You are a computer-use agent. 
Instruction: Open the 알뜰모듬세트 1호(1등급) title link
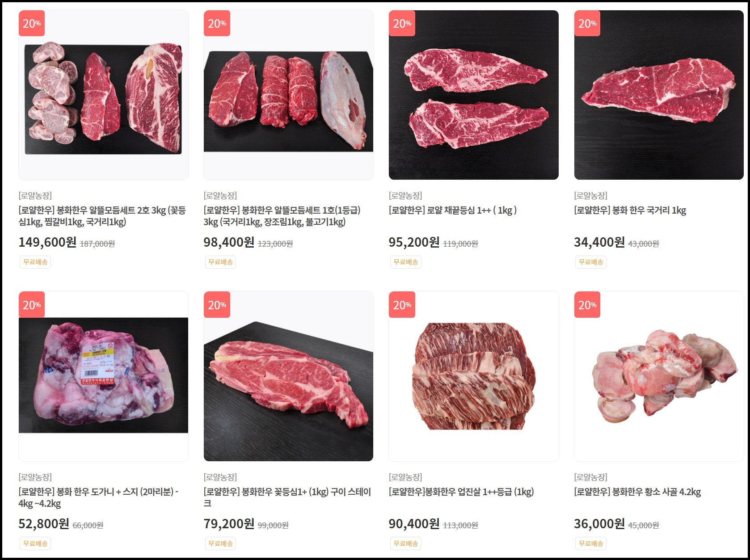click(x=282, y=216)
